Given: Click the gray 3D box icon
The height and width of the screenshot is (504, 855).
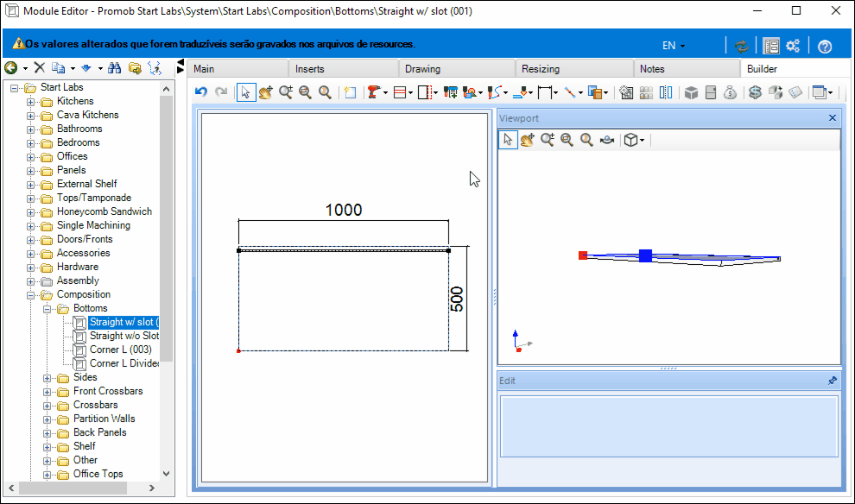Looking at the screenshot, I should (691, 92).
